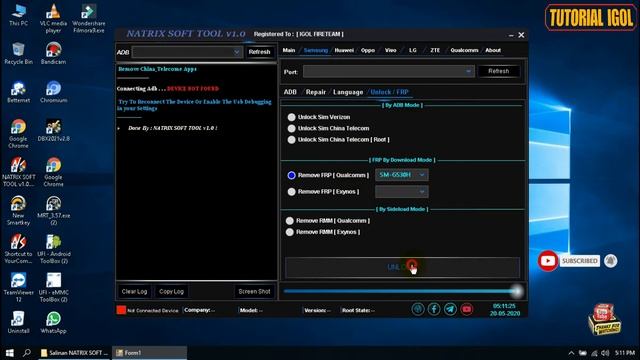Viewport: 640px width, 360px height.
Task: Click the Copy Log button
Action: point(171,291)
